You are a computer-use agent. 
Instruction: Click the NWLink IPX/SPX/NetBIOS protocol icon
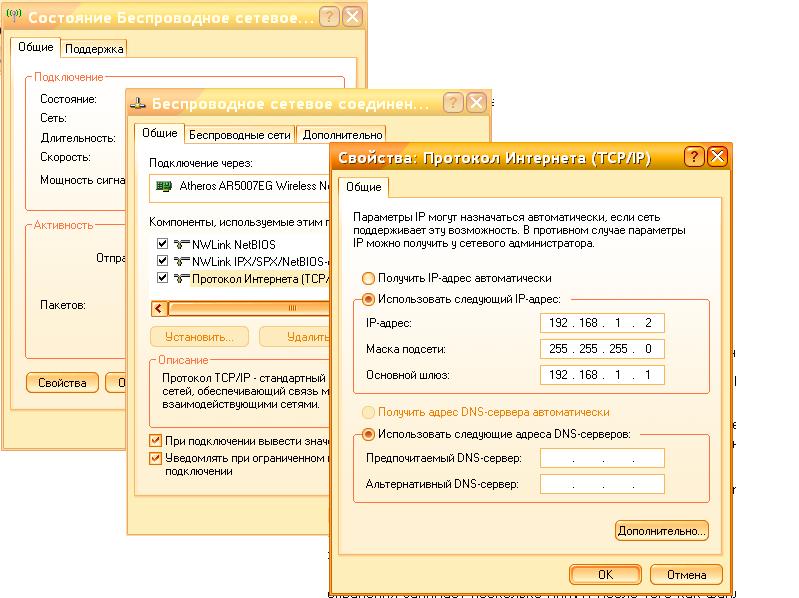tap(180, 261)
